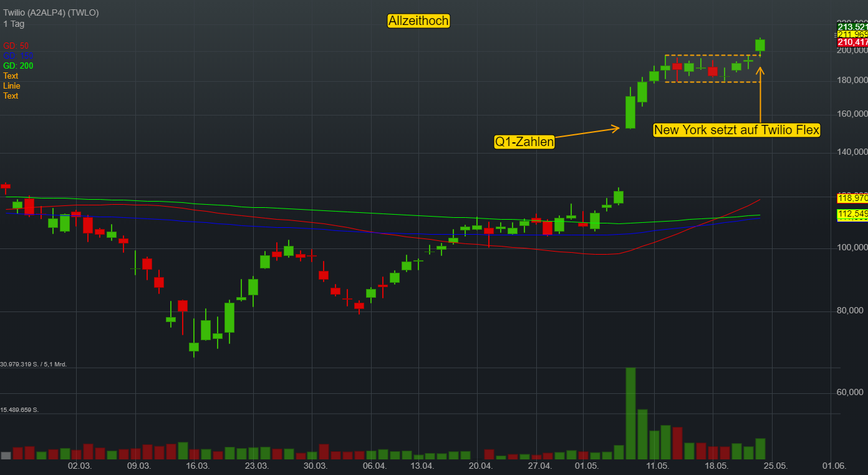868x475 pixels.
Task: Click the 20.04. date axis label
Action: [481, 466]
